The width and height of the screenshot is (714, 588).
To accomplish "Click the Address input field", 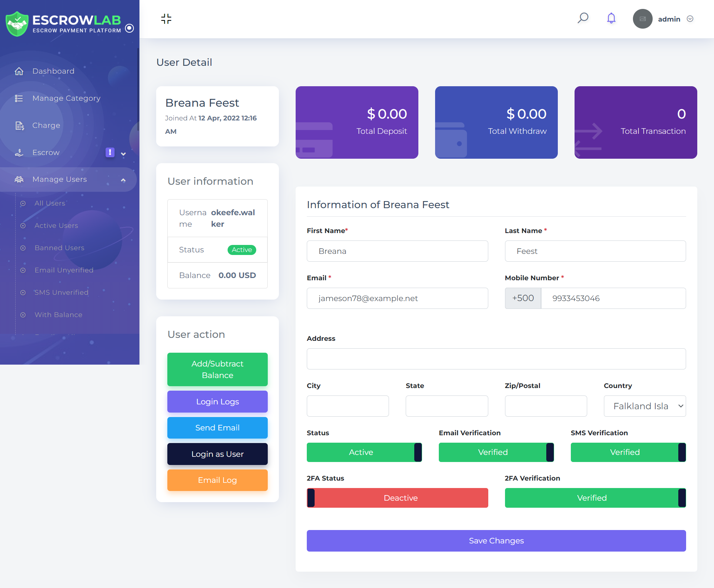I will click(x=496, y=359).
